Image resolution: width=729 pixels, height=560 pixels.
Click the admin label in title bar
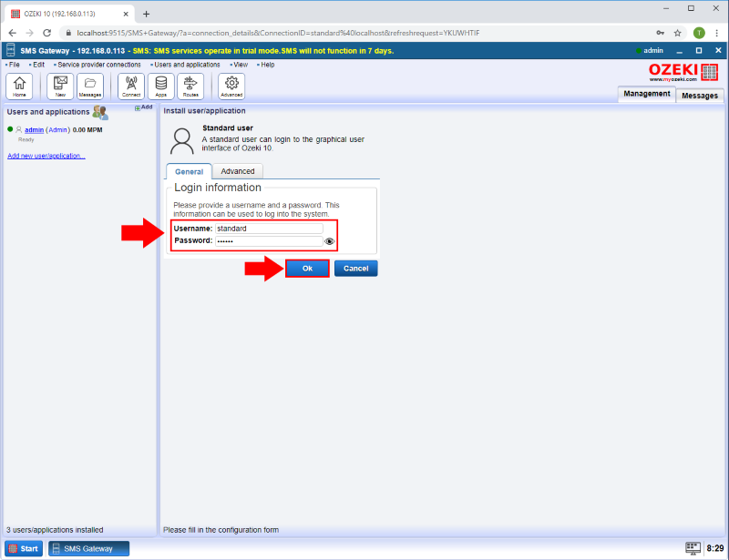tap(653, 50)
